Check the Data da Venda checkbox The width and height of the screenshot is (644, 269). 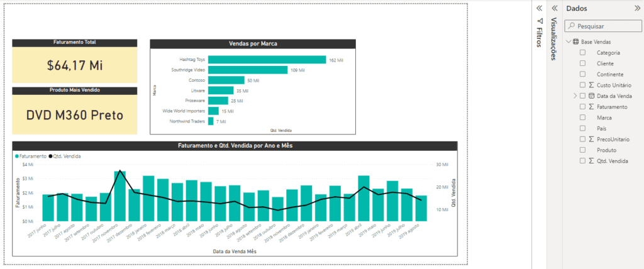(582, 96)
